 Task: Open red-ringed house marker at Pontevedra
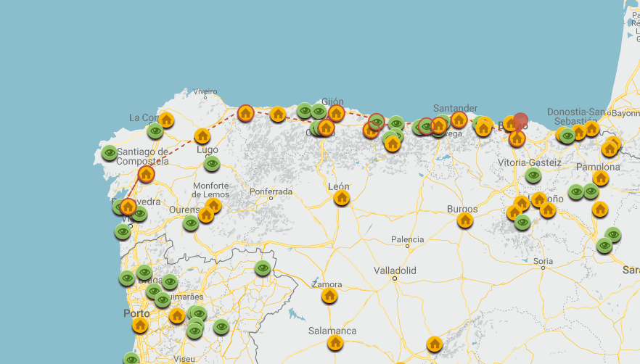(128, 207)
